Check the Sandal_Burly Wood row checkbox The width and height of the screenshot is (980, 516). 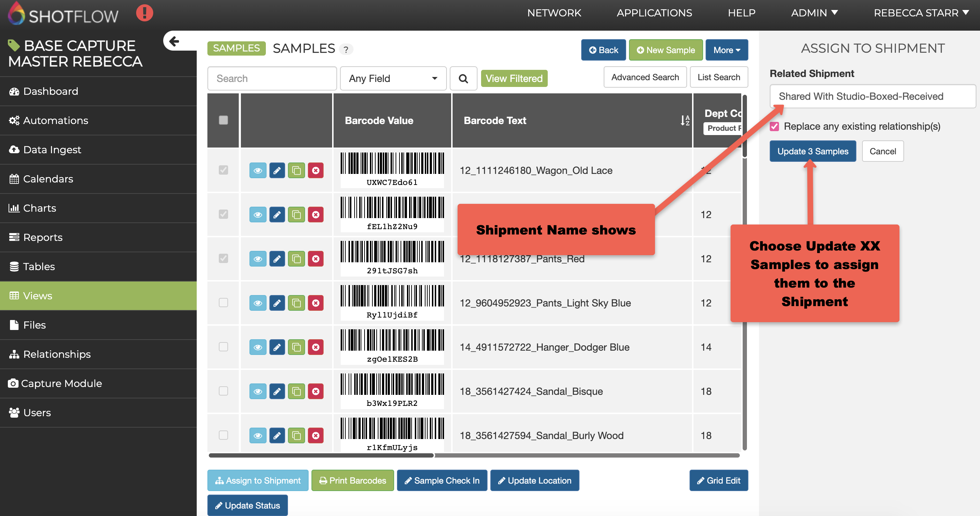[223, 435]
